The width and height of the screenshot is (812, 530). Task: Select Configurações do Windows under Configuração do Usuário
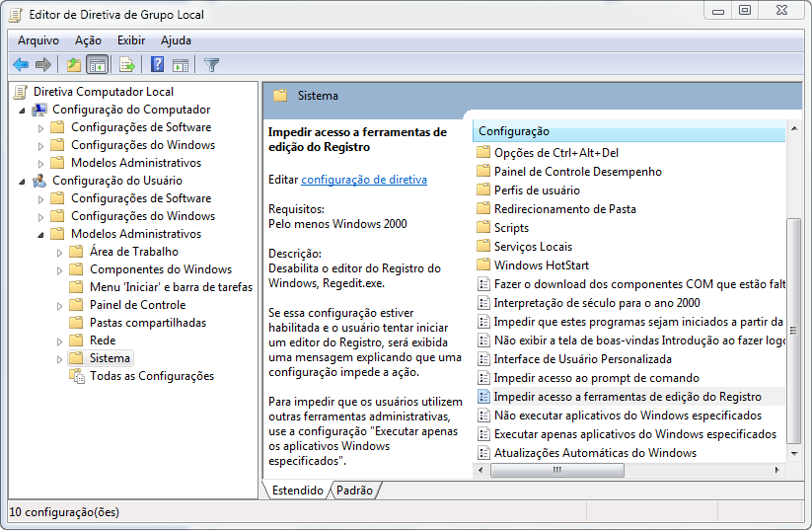143,216
